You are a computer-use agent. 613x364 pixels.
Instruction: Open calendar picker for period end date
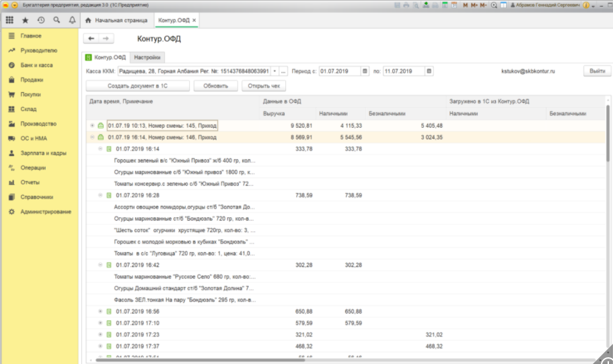coord(430,71)
